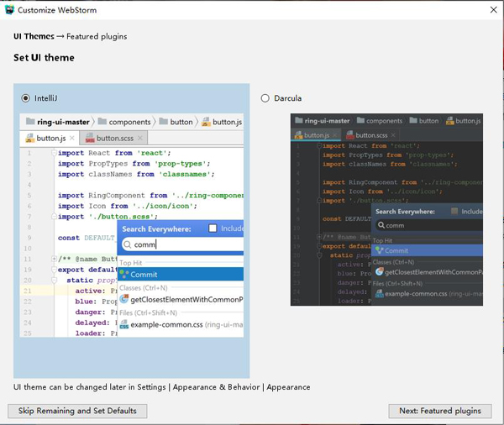Toggle the Include checkbox in light Search Everywhere

tap(213, 228)
